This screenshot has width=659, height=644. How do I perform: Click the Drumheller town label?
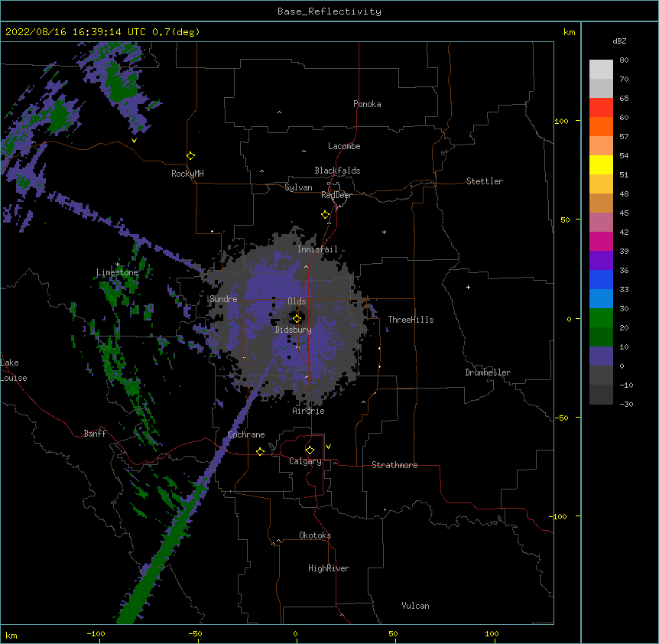pyautogui.click(x=488, y=372)
